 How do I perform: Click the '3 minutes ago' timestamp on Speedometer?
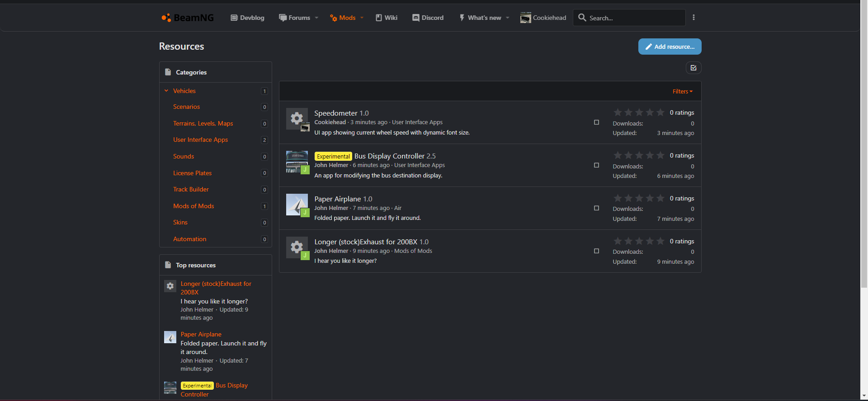click(369, 122)
